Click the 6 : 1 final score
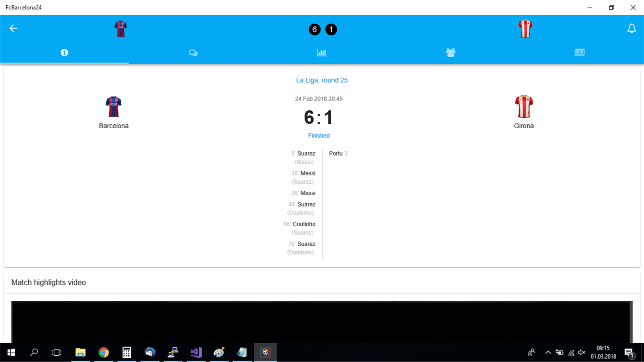This screenshot has height=362, width=644. pos(319,118)
